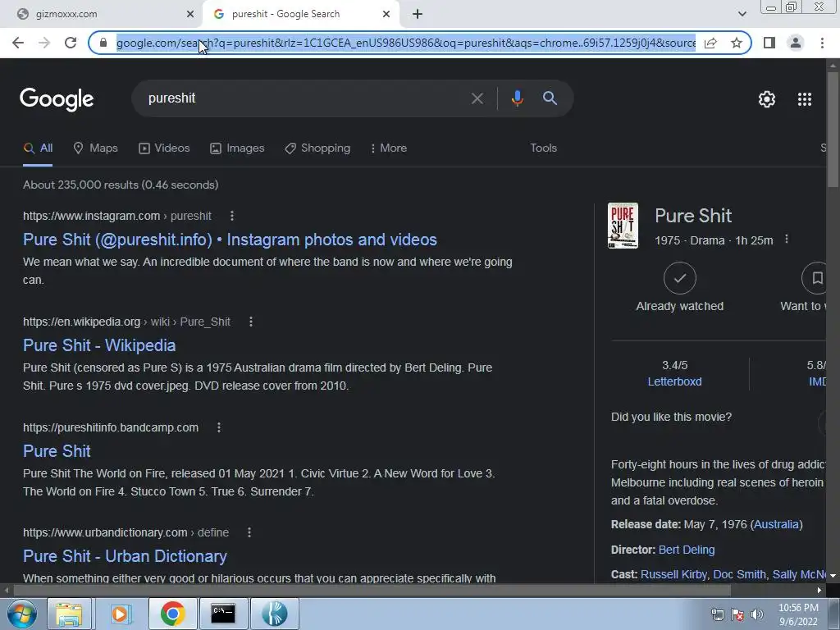Image resolution: width=840 pixels, height=630 pixels.
Task: Bookmark this tab with the star icon
Action: click(737, 43)
